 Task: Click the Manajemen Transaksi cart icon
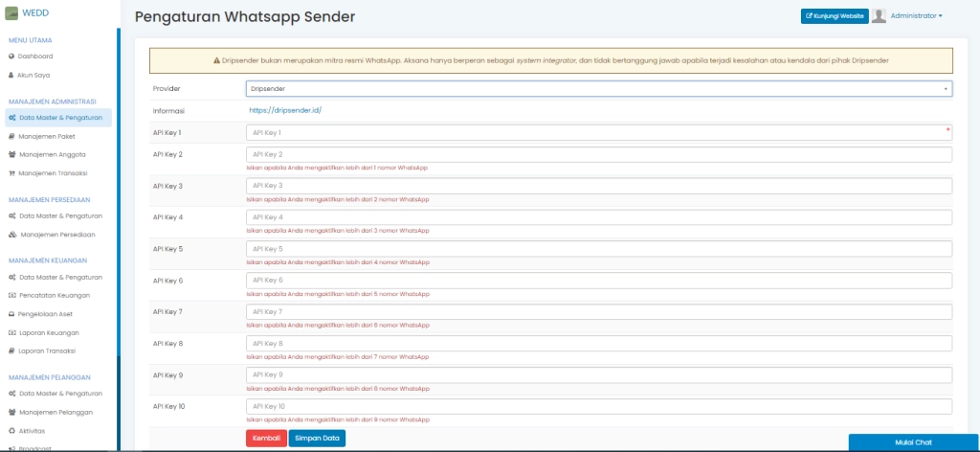pos(11,173)
